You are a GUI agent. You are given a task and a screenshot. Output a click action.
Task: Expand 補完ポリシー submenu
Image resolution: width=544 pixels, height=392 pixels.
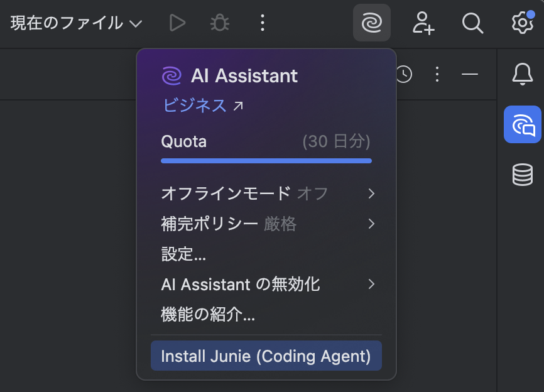266,224
